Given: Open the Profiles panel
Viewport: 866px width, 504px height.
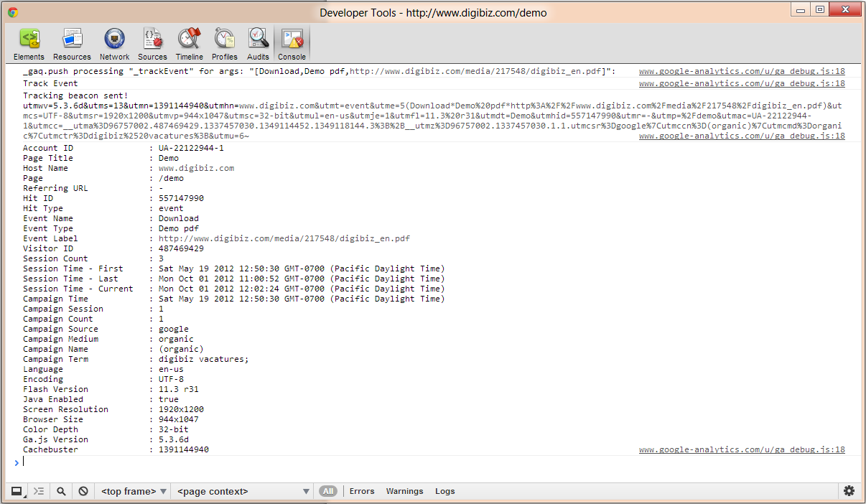Looking at the screenshot, I should [x=224, y=45].
